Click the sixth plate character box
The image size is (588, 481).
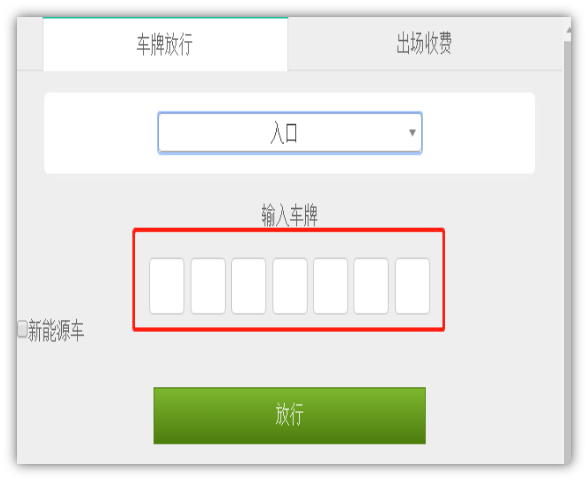point(371,286)
